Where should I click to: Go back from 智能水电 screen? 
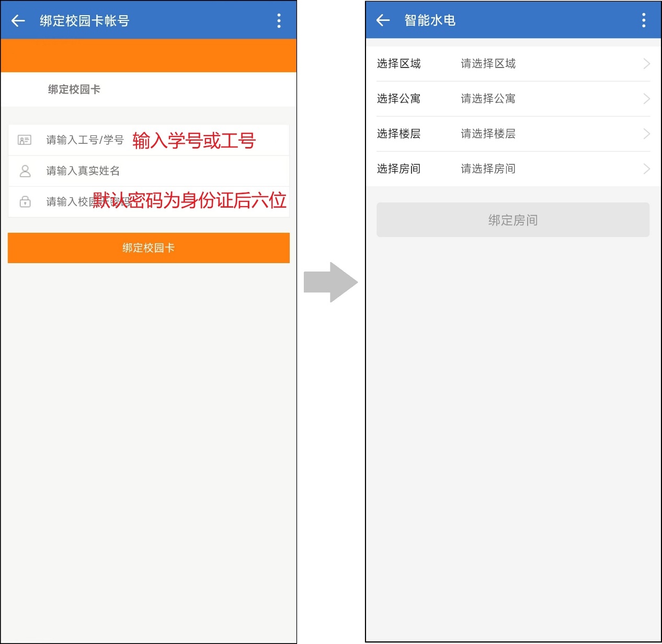[x=383, y=20]
